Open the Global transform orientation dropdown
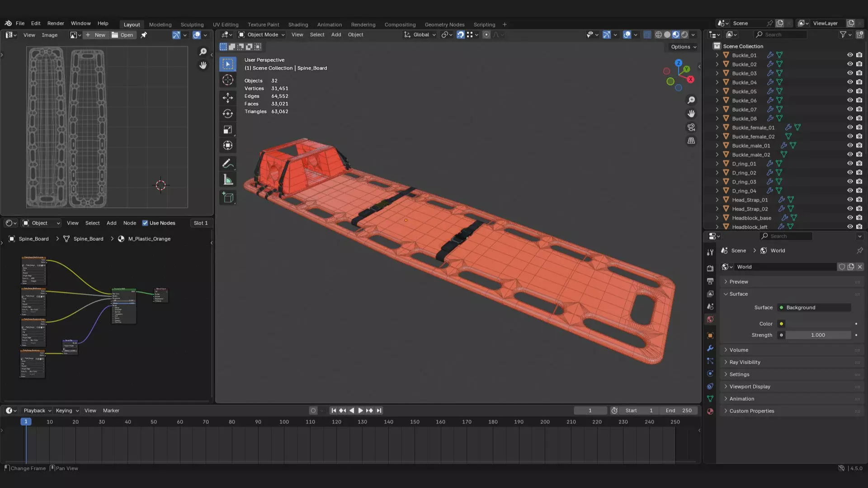The image size is (868, 488). [x=420, y=35]
